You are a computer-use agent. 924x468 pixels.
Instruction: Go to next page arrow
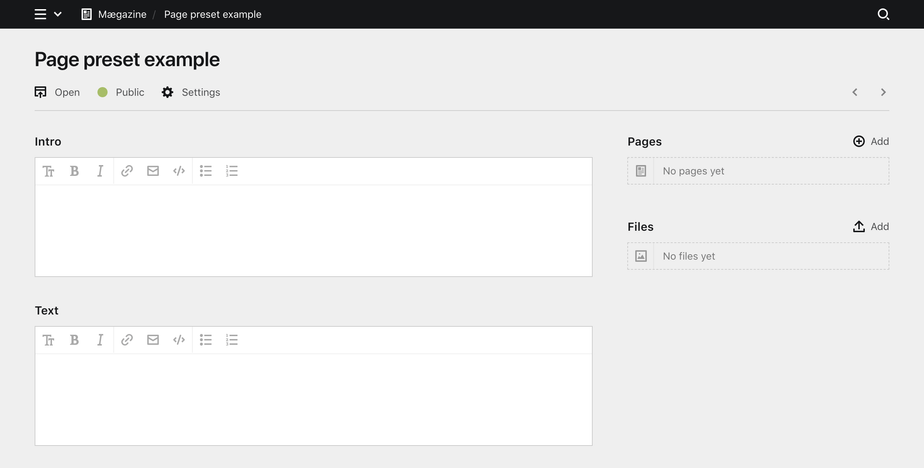883,92
